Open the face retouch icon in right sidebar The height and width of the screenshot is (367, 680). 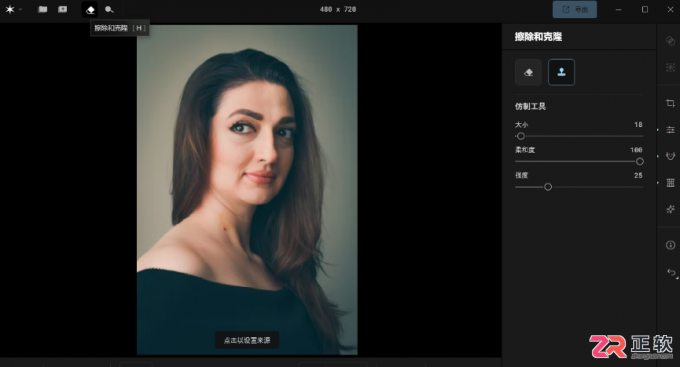tap(670, 156)
